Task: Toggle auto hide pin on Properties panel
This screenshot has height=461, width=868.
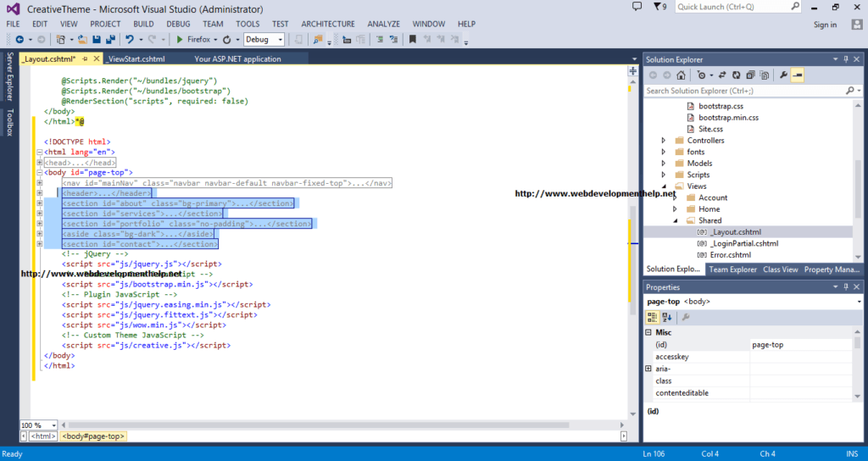Action: [x=846, y=287]
